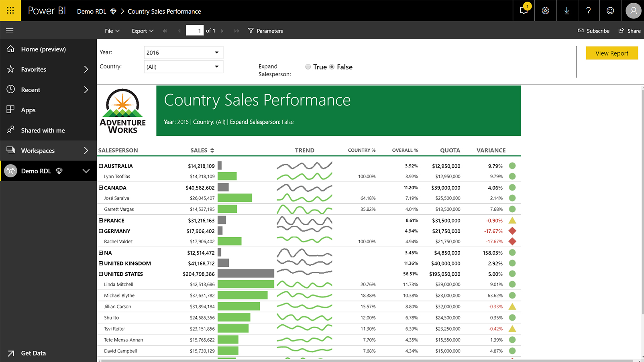Open the help question mark icon
Image resolution: width=644 pixels, height=362 pixels.
pyautogui.click(x=588, y=11)
